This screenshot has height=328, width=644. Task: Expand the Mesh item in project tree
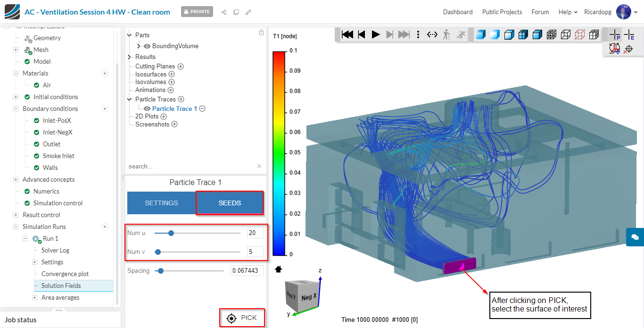[x=16, y=50]
